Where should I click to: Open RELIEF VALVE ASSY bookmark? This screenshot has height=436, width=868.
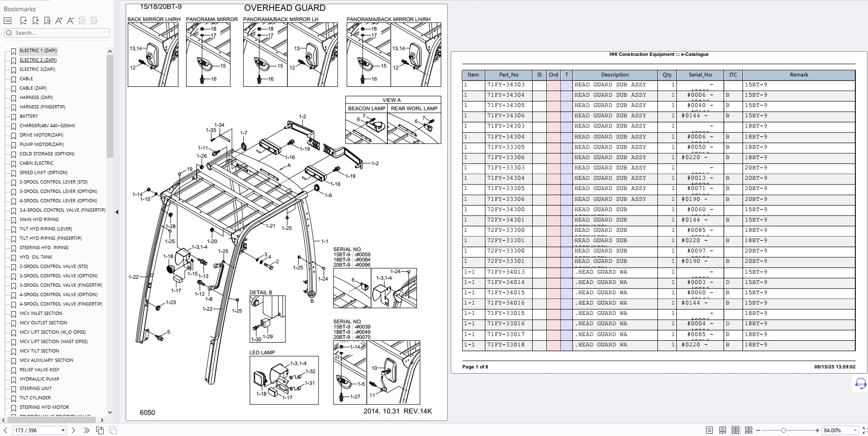click(40, 370)
